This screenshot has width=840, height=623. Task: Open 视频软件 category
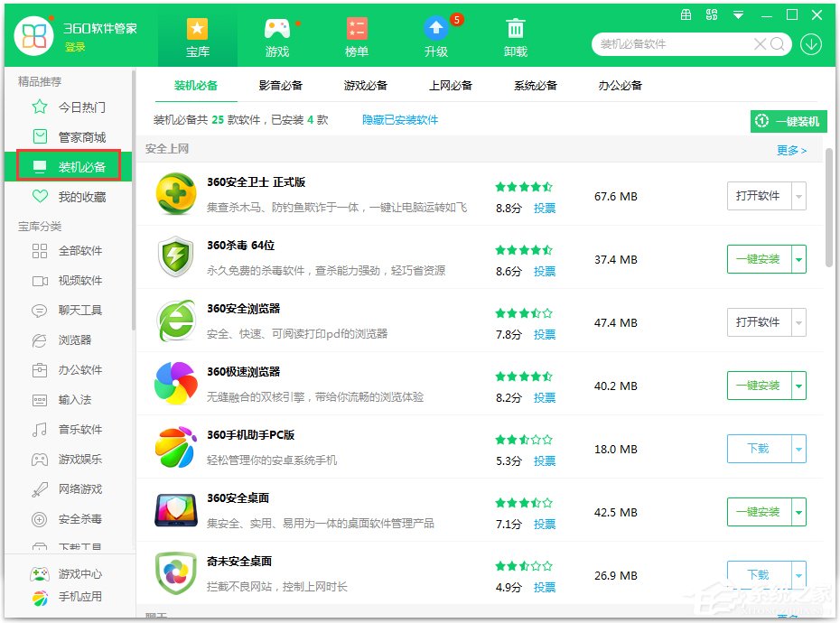point(69,281)
